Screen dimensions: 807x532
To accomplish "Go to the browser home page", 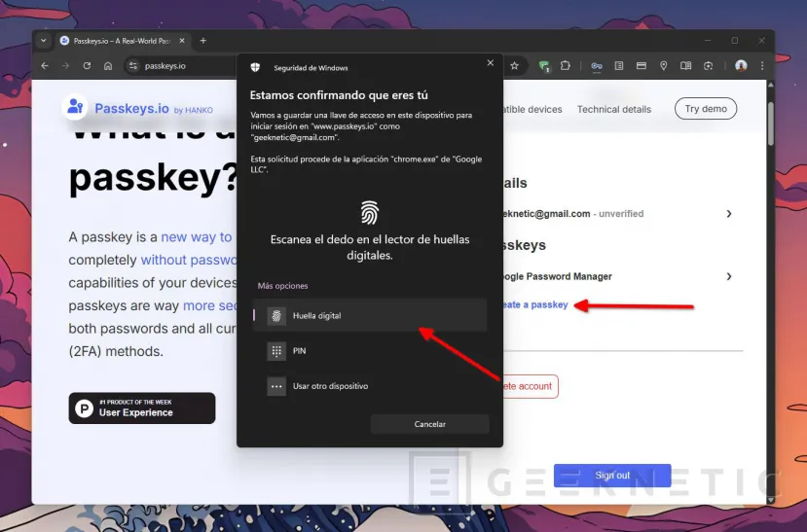I will click(108, 66).
